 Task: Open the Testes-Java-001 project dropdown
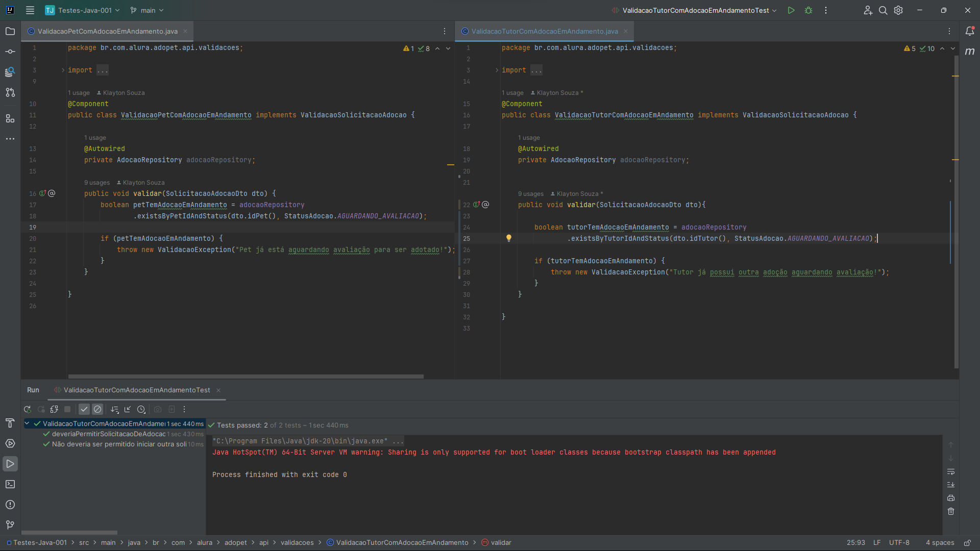(x=83, y=10)
